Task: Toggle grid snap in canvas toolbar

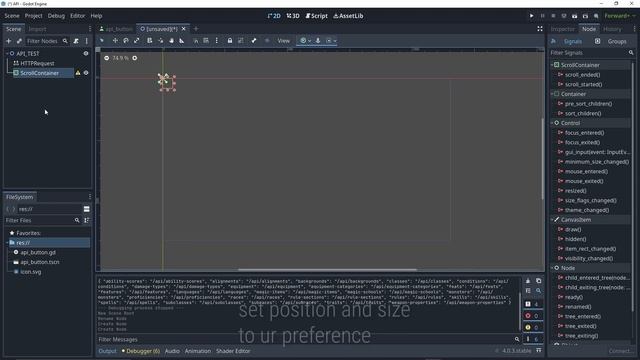Action: click(206, 40)
